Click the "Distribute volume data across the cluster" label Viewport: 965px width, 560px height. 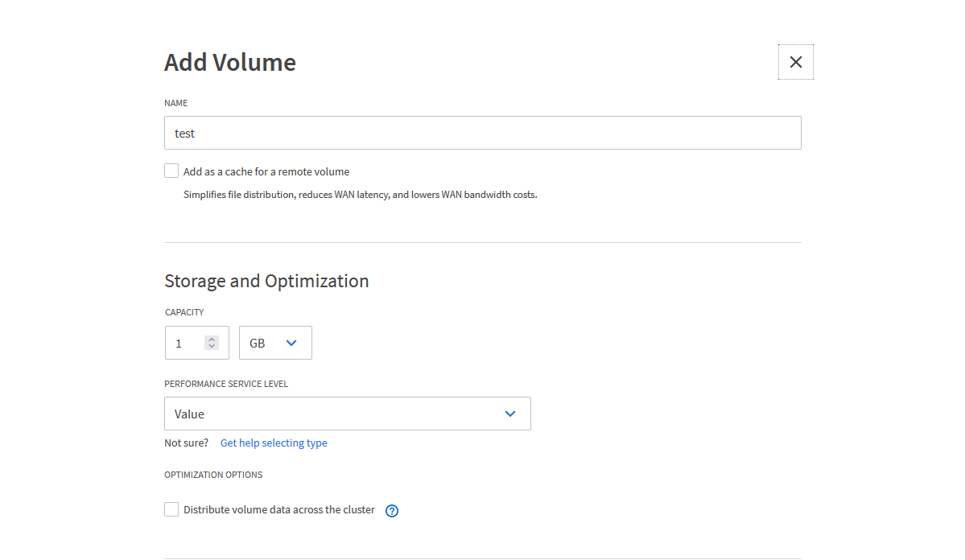[279, 509]
